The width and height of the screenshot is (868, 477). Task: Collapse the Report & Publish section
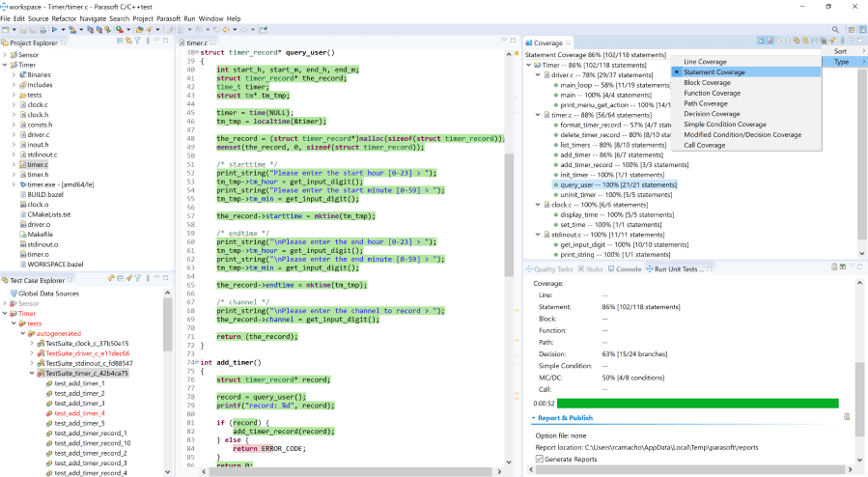[x=534, y=418]
